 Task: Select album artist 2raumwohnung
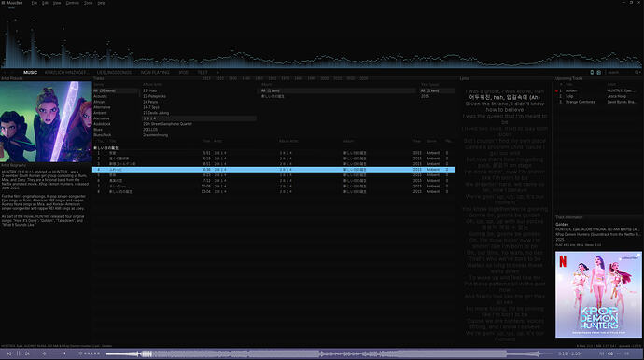(155, 134)
